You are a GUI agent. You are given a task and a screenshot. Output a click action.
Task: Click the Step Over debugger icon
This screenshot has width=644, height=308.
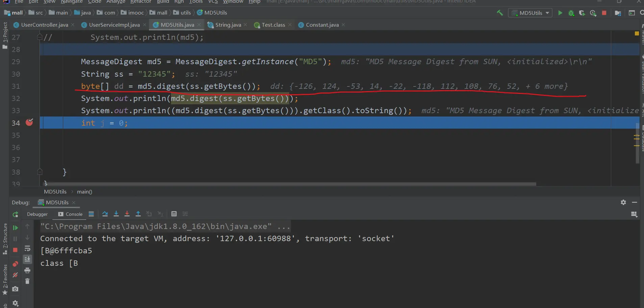(105, 214)
